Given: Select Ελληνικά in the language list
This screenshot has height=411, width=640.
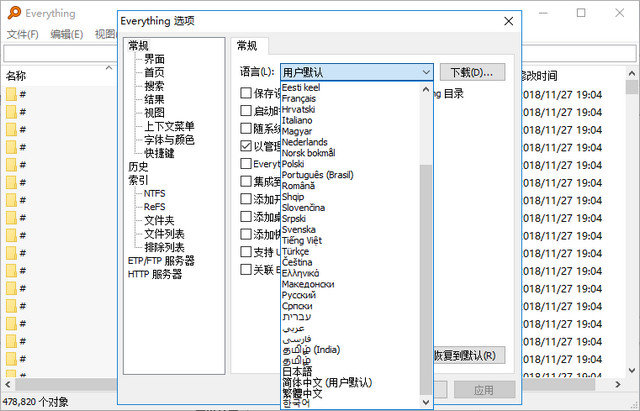Looking at the screenshot, I should 300,273.
